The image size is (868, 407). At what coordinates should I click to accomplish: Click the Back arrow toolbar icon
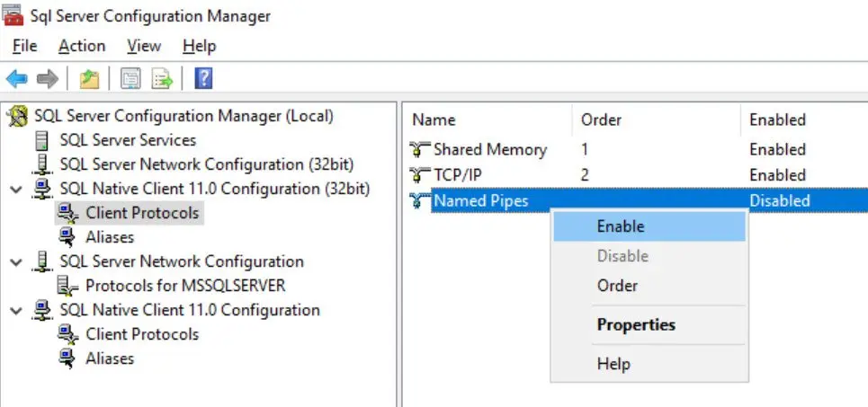(16, 79)
